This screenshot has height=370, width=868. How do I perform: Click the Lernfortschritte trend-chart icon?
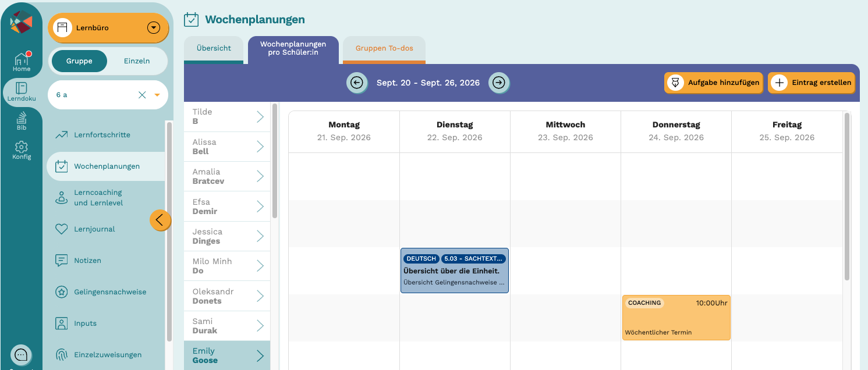tap(62, 135)
